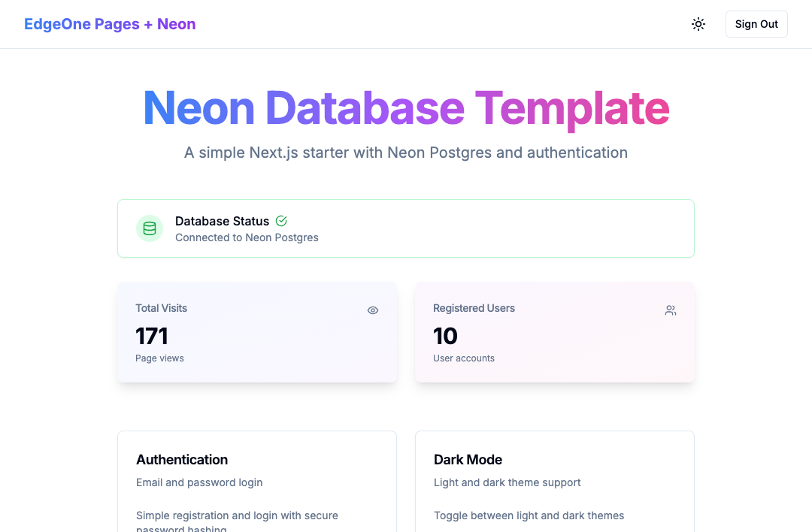Screen dimensions: 812x532
Task: Click the Authentication card heading
Action: click(x=182, y=460)
